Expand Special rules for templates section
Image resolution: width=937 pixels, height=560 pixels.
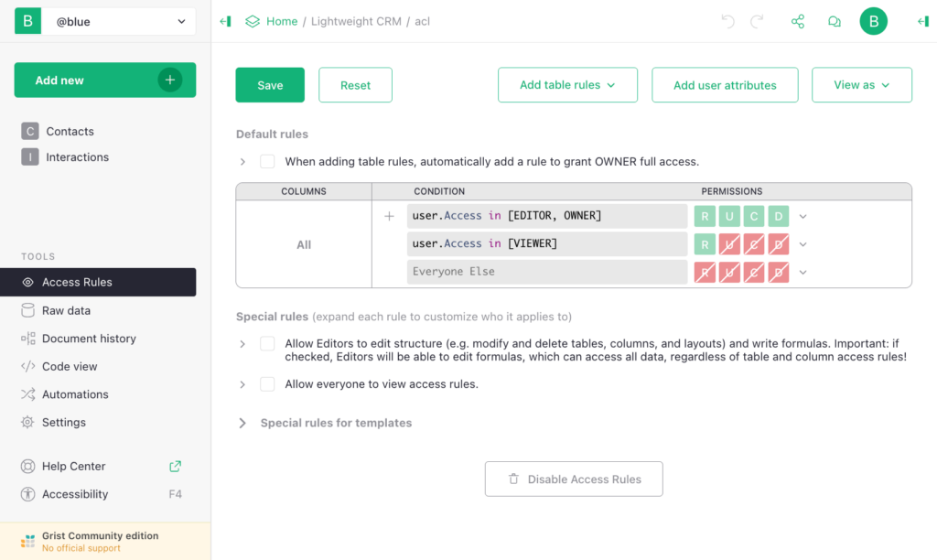(x=242, y=423)
